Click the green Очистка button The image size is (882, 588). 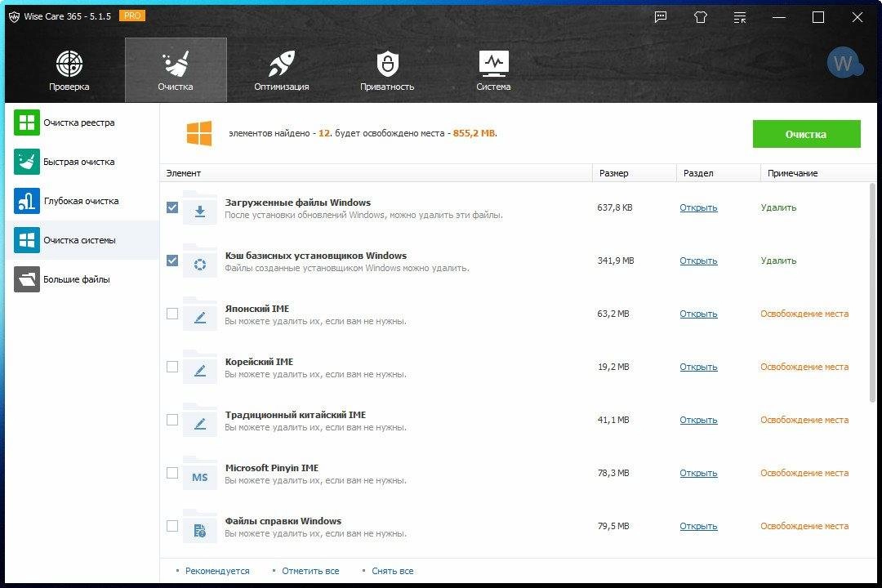coord(806,134)
